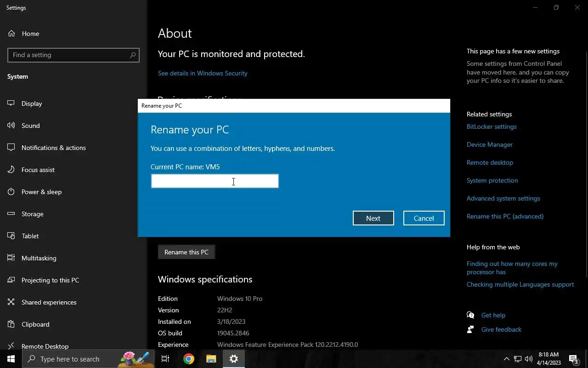Open Finding out how many cores link

pos(512,268)
